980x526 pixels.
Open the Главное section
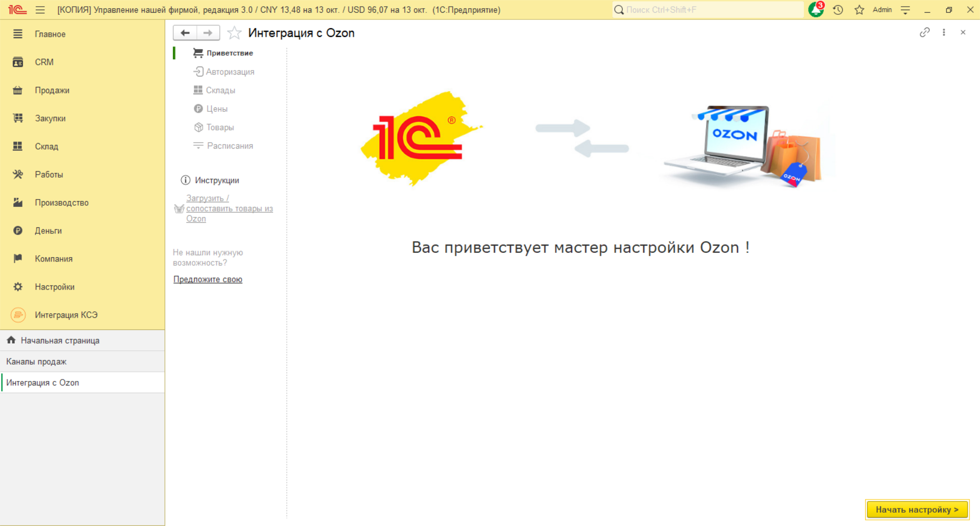82,34
